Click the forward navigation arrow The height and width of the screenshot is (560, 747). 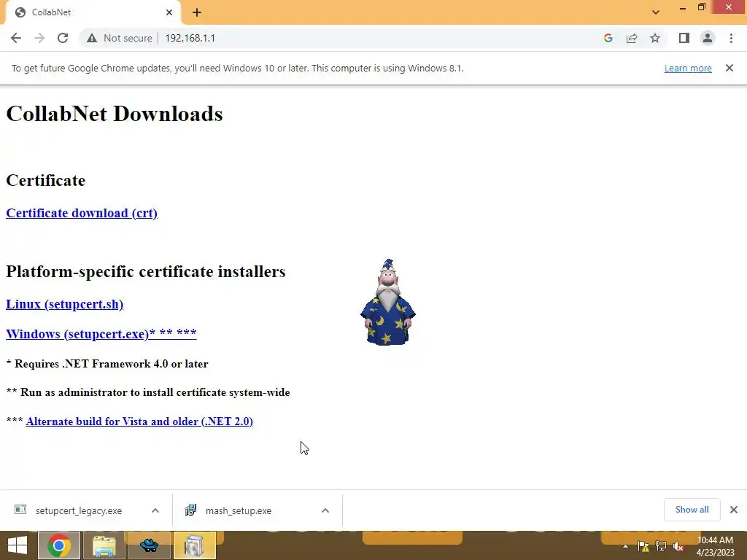pyautogui.click(x=39, y=38)
